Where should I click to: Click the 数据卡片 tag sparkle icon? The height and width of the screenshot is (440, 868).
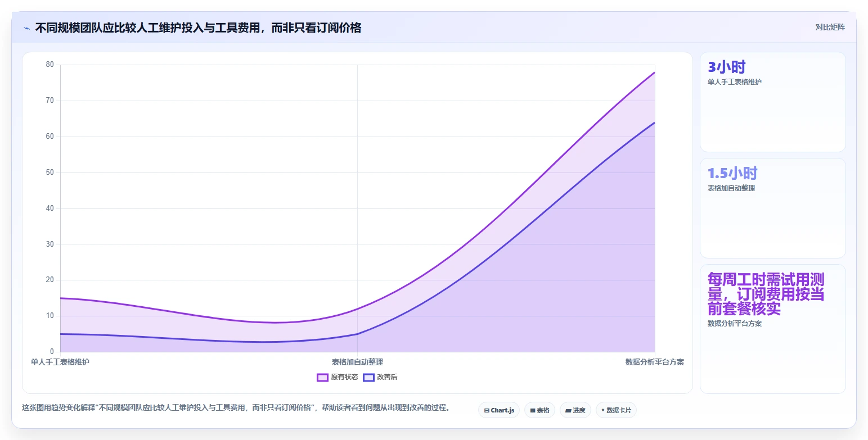point(603,410)
